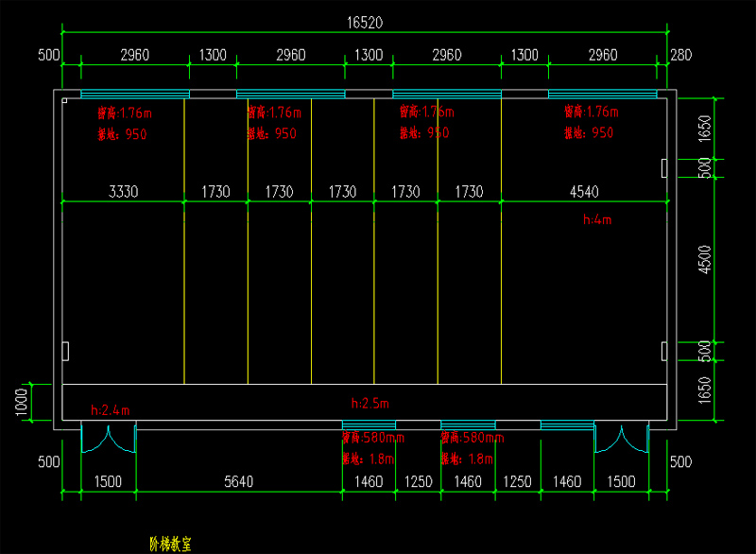Select the h:2.4m annotation near left door
This screenshot has height=554, width=756.
pos(111,410)
